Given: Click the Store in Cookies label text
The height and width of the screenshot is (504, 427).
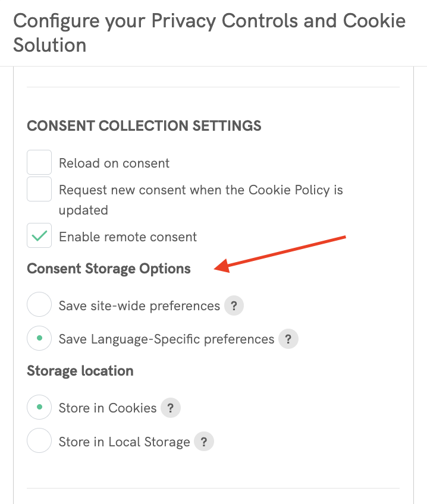Looking at the screenshot, I should coord(107,408).
